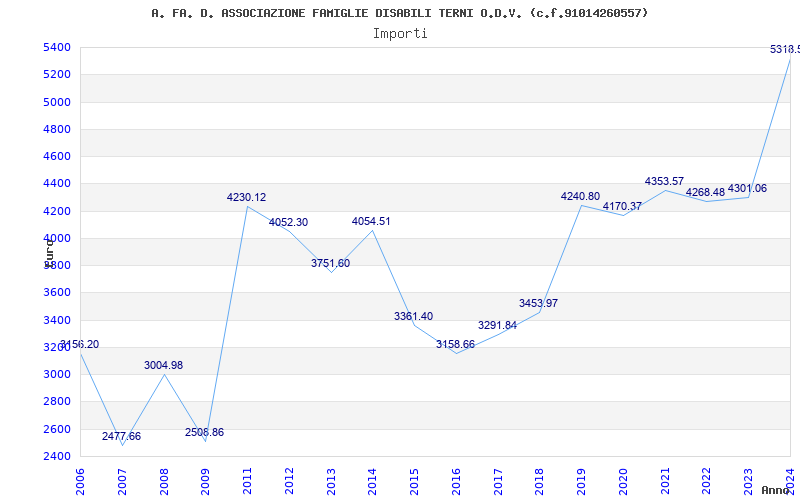800x500 pixels.
Task: Select the data label 3751.60
Action: click(331, 263)
